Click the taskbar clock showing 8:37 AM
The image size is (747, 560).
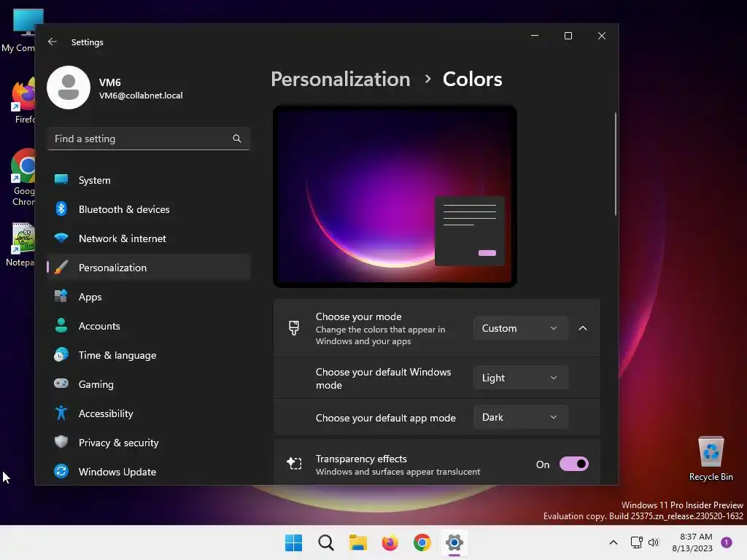pos(692,542)
